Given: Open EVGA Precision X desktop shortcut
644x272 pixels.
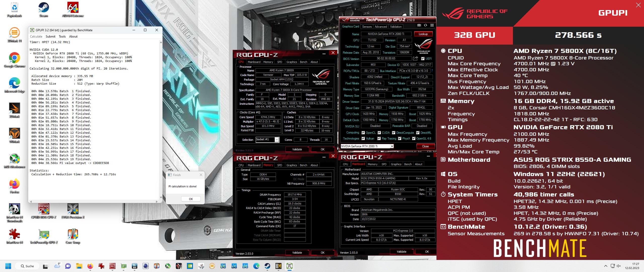Looking at the screenshot, I should (73, 211).
